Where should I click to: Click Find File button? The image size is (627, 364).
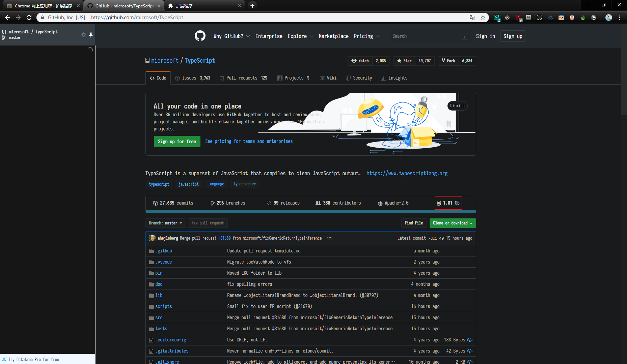tap(414, 223)
